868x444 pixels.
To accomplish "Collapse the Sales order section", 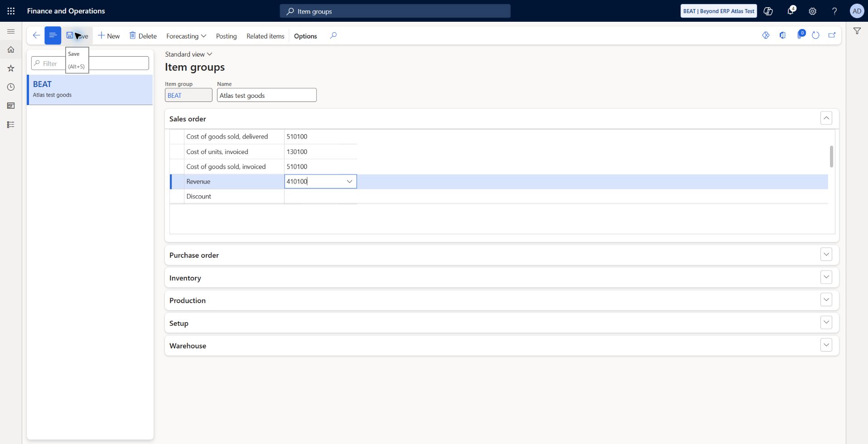I will point(826,118).
